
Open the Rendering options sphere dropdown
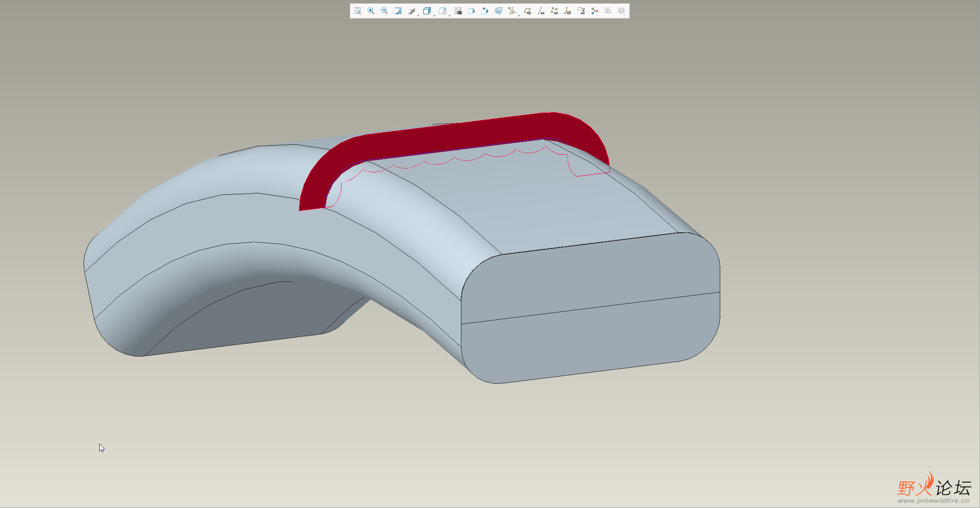coord(412,11)
